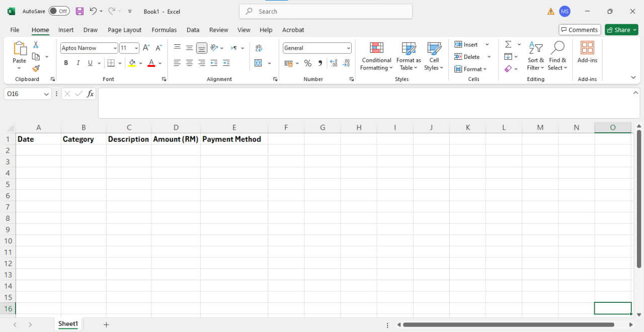Toggle Italic formatting
Image resolution: width=644 pixels, height=332 pixels.
[x=78, y=63]
